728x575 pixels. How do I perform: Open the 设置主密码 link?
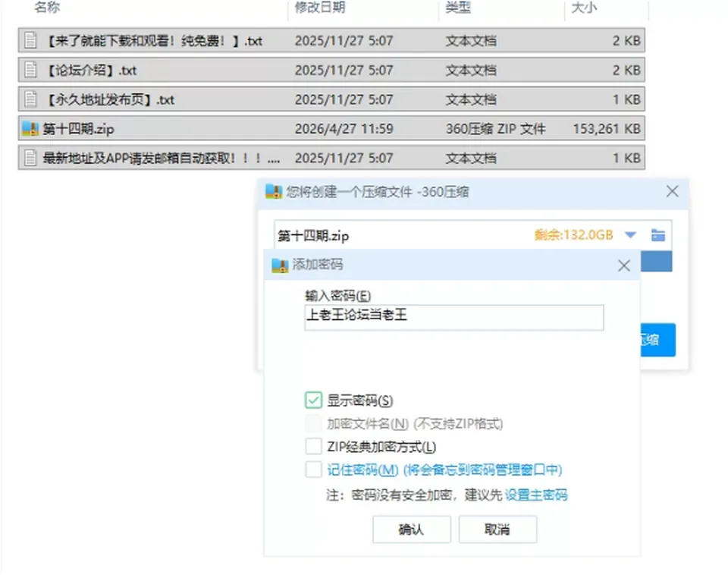pyautogui.click(x=536, y=495)
